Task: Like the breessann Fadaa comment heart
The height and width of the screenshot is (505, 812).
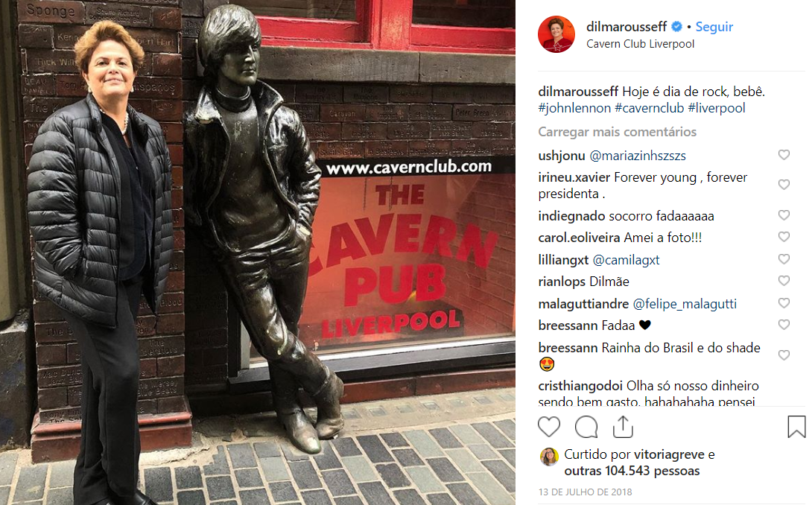Action: click(x=784, y=325)
